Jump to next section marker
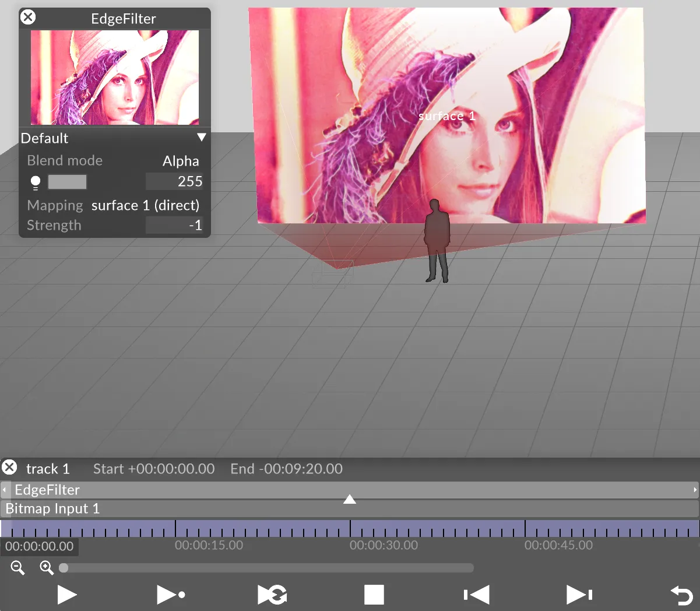The width and height of the screenshot is (700, 611). (x=579, y=595)
